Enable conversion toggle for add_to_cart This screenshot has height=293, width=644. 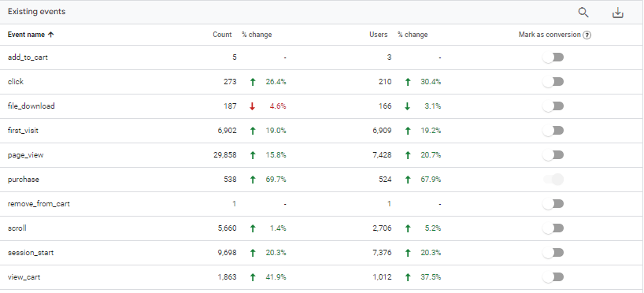point(553,57)
